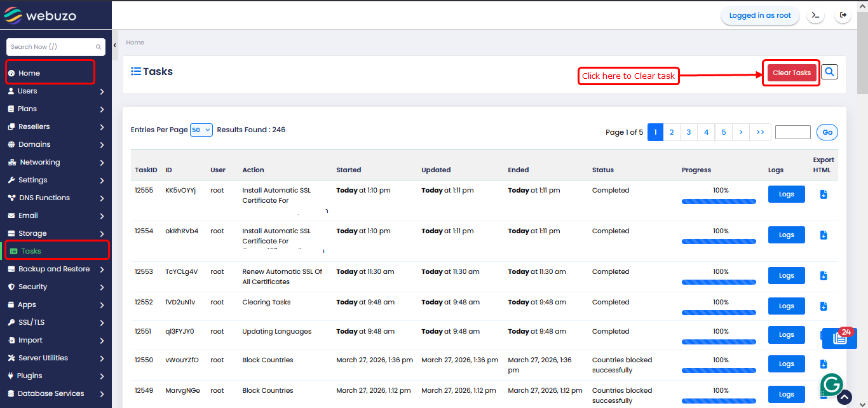Click the page number input field
This screenshot has height=408, width=868.
(x=792, y=132)
